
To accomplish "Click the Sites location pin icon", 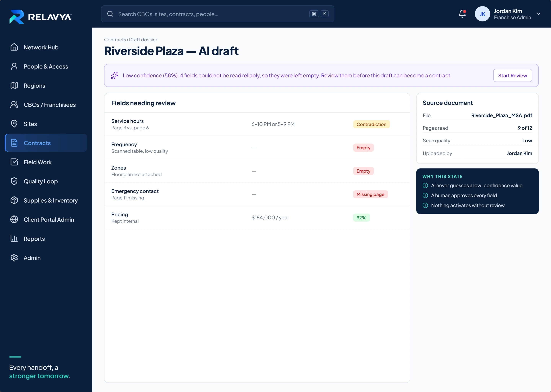I will click(14, 124).
